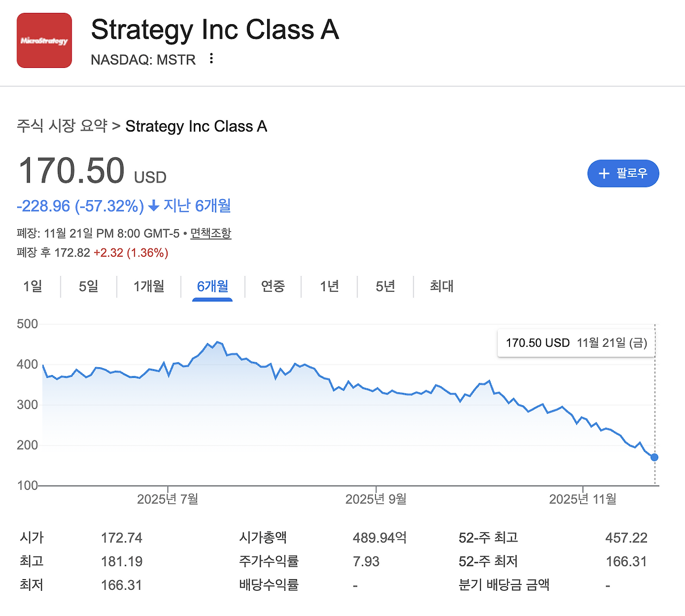Click the MicroStrategy red logo icon
This screenshot has width=685, height=616.
click(44, 41)
